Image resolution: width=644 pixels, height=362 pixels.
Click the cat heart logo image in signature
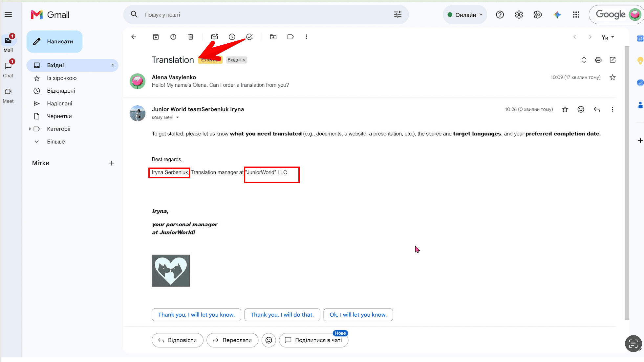point(171,271)
